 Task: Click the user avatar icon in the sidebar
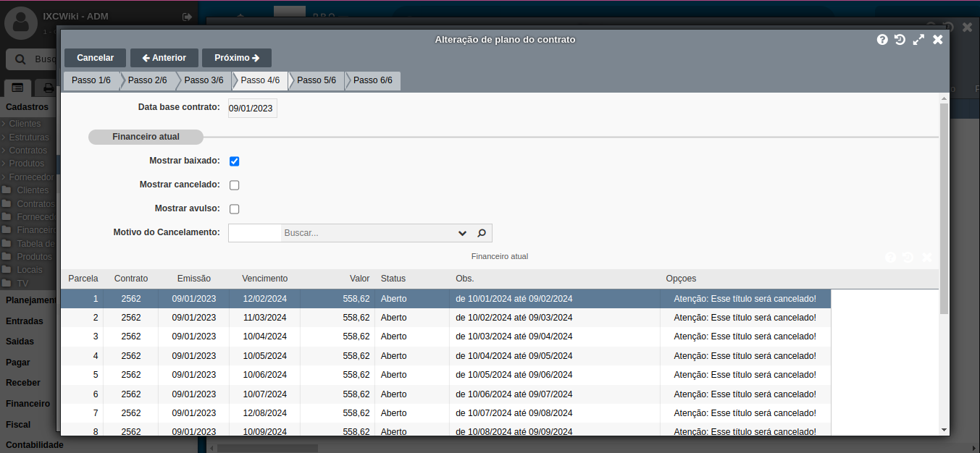pos(21,23)
